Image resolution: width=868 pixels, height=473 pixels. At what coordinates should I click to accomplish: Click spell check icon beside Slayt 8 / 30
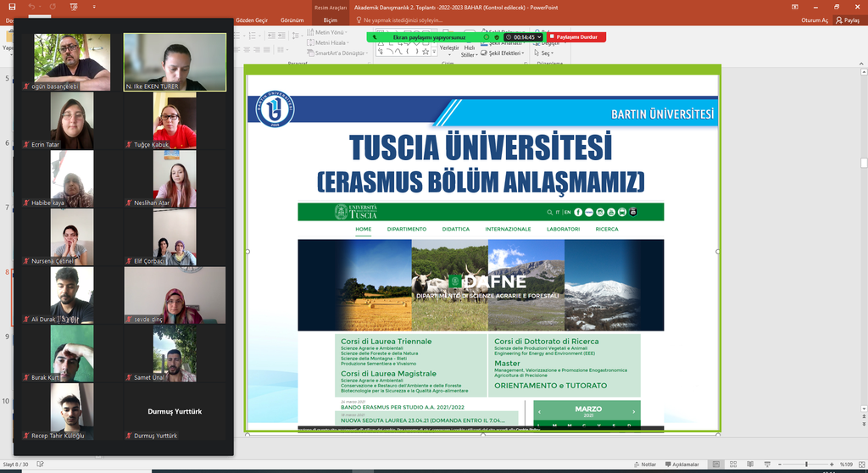pos(40,465)
